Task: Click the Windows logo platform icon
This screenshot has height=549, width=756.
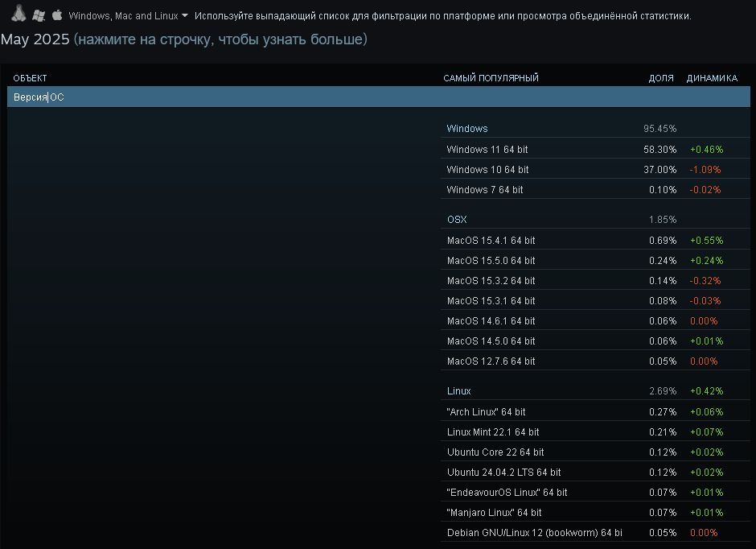Action: point(39,15)
